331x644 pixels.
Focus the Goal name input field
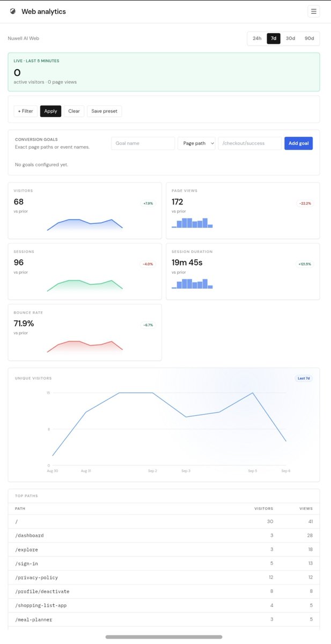coord(143,143)
